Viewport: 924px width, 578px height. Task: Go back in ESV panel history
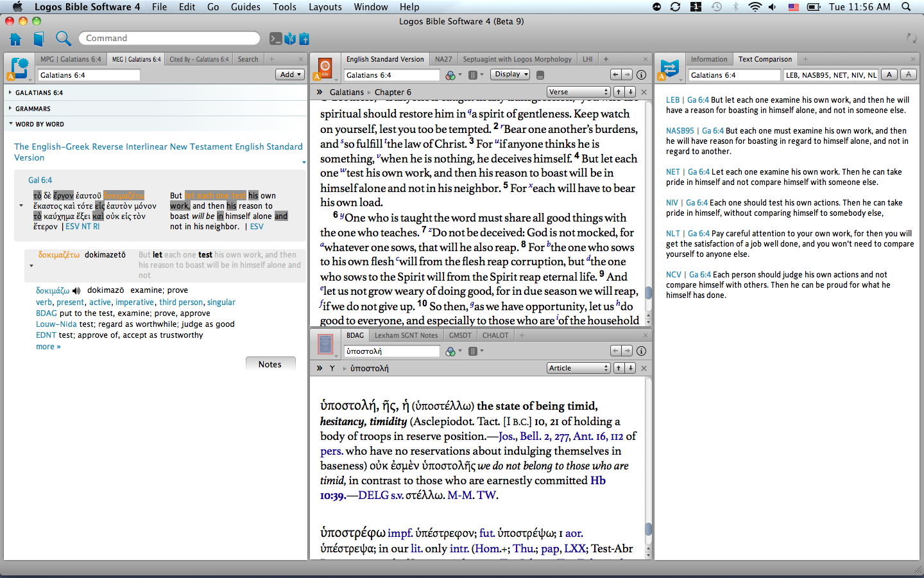(616, 74)
